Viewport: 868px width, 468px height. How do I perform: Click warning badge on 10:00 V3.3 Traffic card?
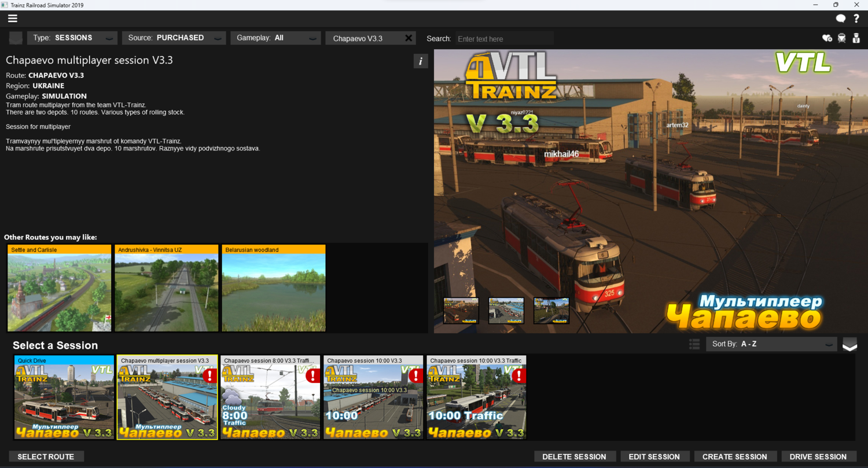[518, 375]
